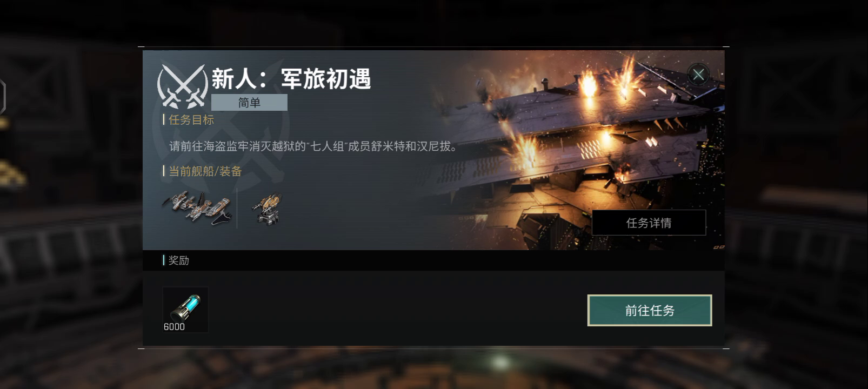Start mission with 前往任务 button
Screen dimensions: 868x389
pyautogui.click(x=649, y=310)
